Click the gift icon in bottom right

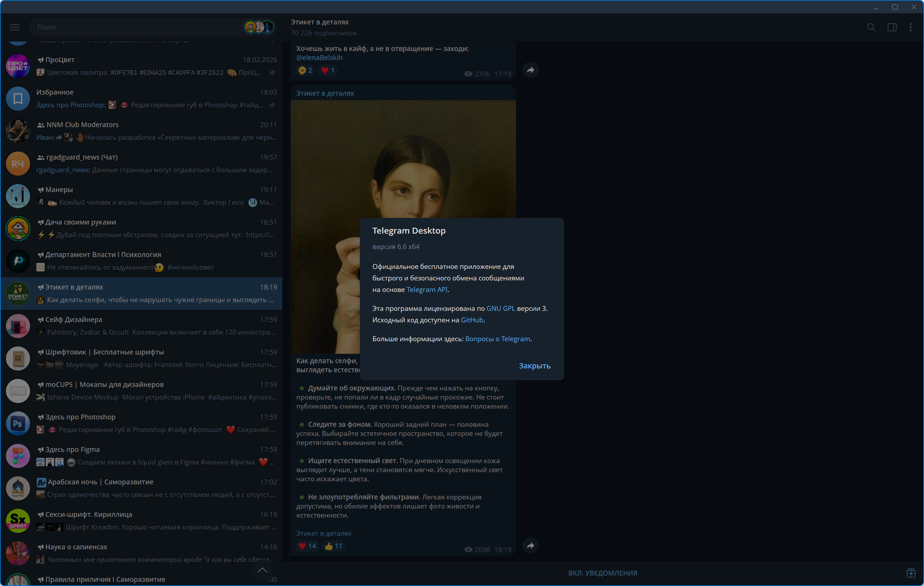911,573
